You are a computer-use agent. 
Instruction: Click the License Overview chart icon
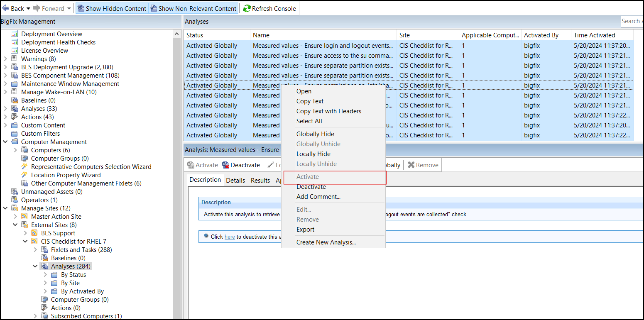pyautogui.click(x=15, y=51)
